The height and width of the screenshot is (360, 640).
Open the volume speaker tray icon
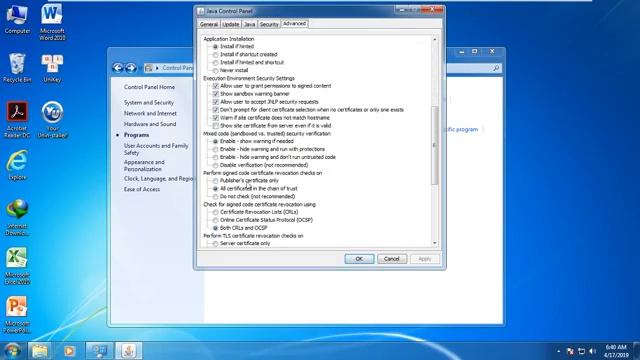(593, 351)
